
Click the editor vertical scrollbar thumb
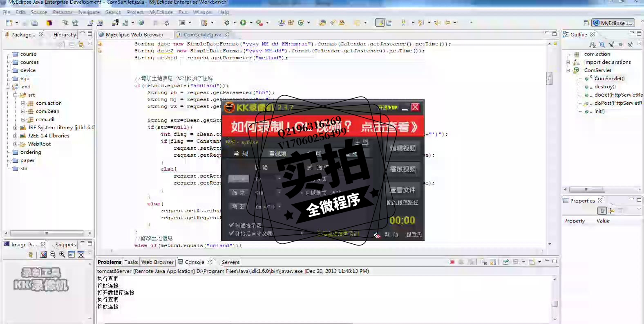pyautogui.click(x=549, y=78)
